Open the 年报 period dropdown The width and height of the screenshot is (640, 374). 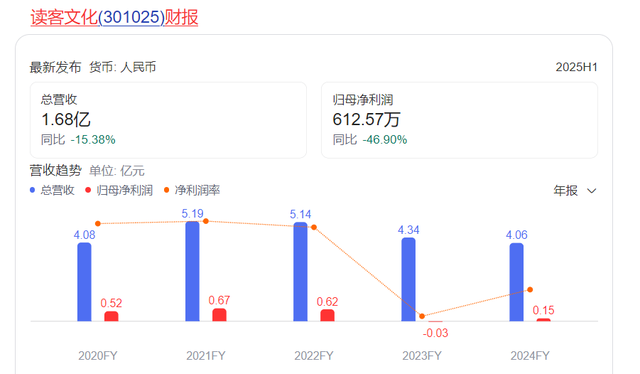point(575,191)
